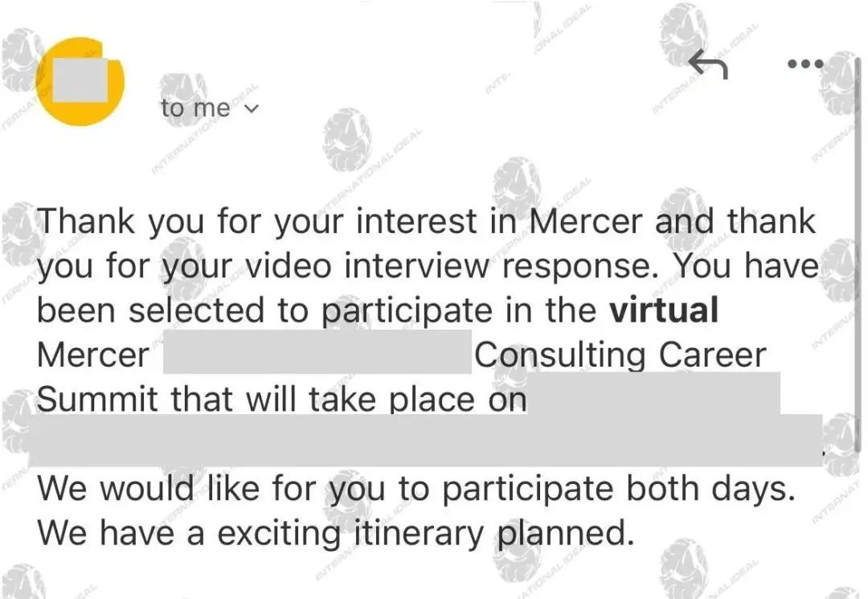The width and height of the screenshot is (868, 599).
Task: Click the bold word "virtual"
Action: [x=664, y=310]
